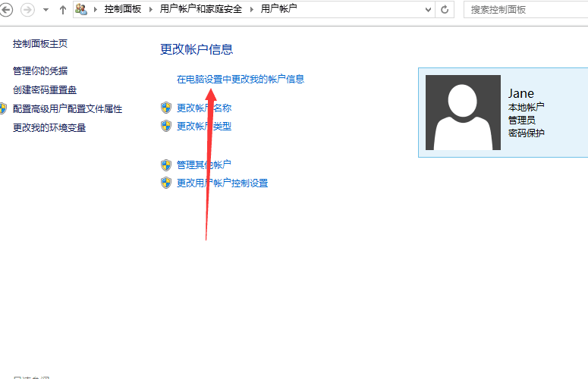Screen dimensions: 588x379
Task: Go back with the Back arrow button
Action: 5,9
